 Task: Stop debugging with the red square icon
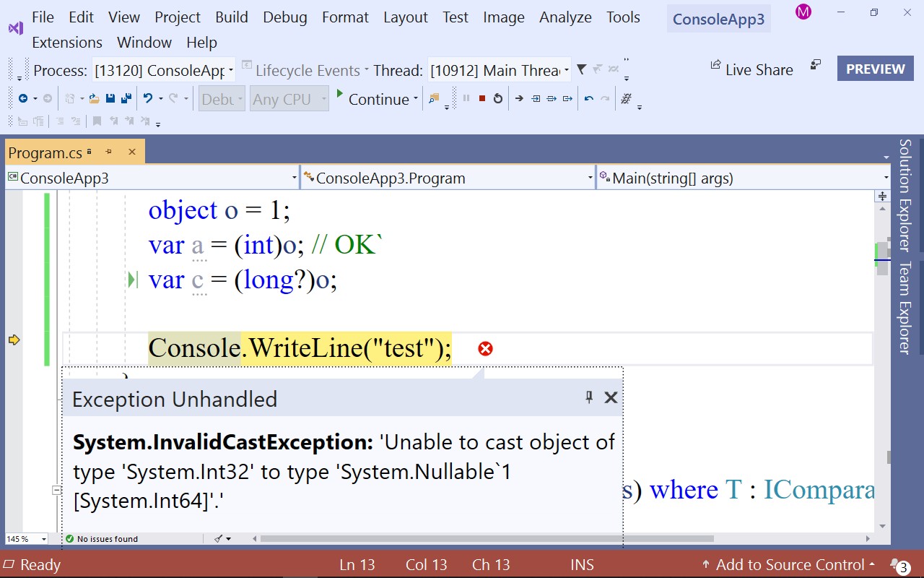(483, 98)
